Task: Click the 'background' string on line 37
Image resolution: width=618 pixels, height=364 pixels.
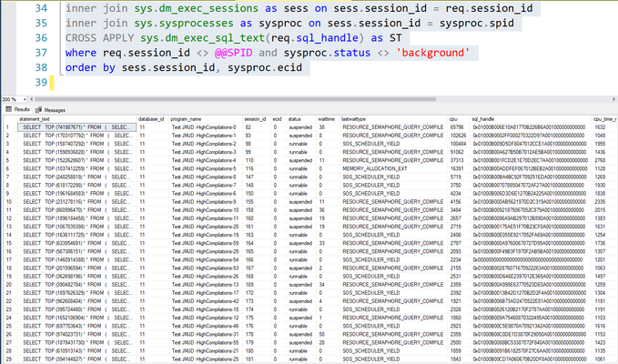Action: 432,53
